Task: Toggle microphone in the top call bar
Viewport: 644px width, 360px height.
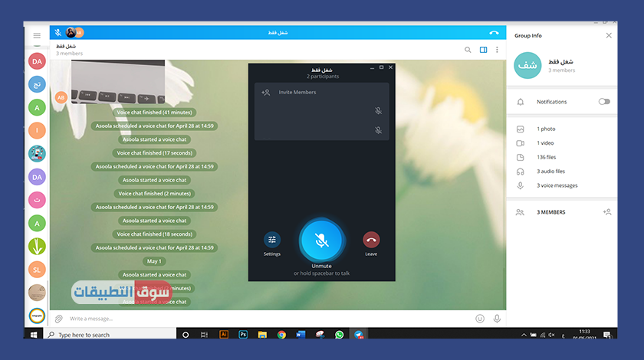Action: 58,32
